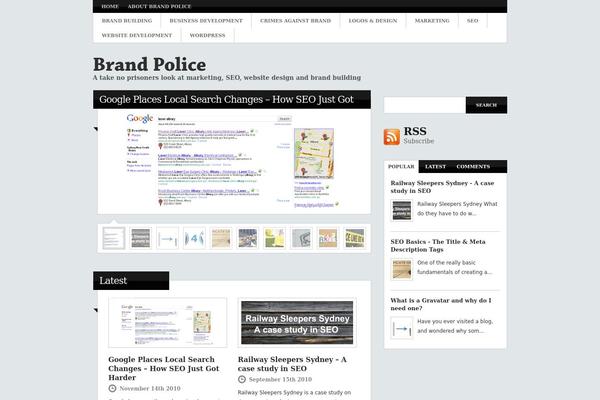Select the fourth slider thumbnail, blue 4
The width and height of the screenshot is (600, 400).
pos(194,238)
